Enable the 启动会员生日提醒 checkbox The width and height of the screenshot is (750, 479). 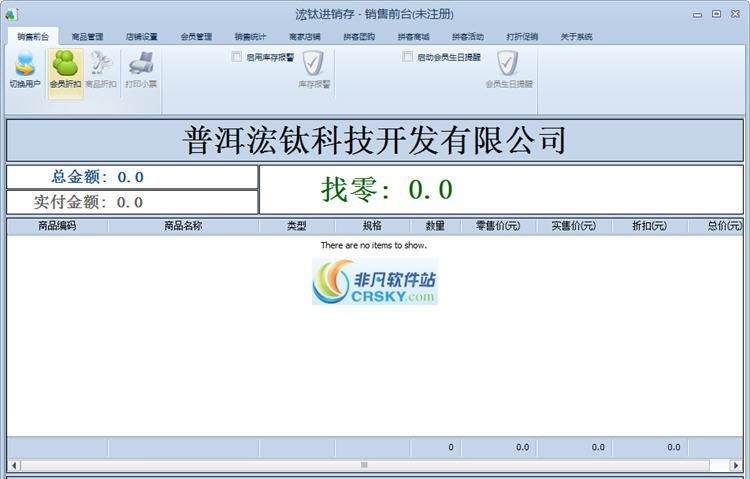[x=408, y=57]
